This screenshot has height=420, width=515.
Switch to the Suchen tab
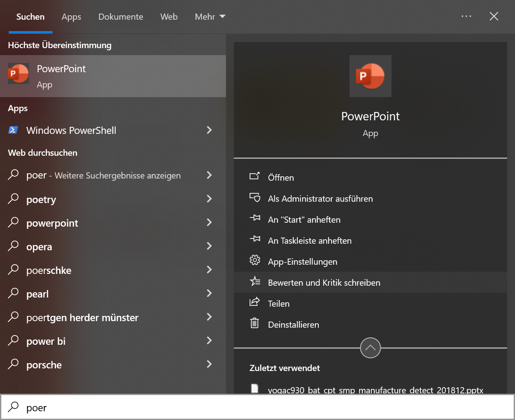pos(30,17)
